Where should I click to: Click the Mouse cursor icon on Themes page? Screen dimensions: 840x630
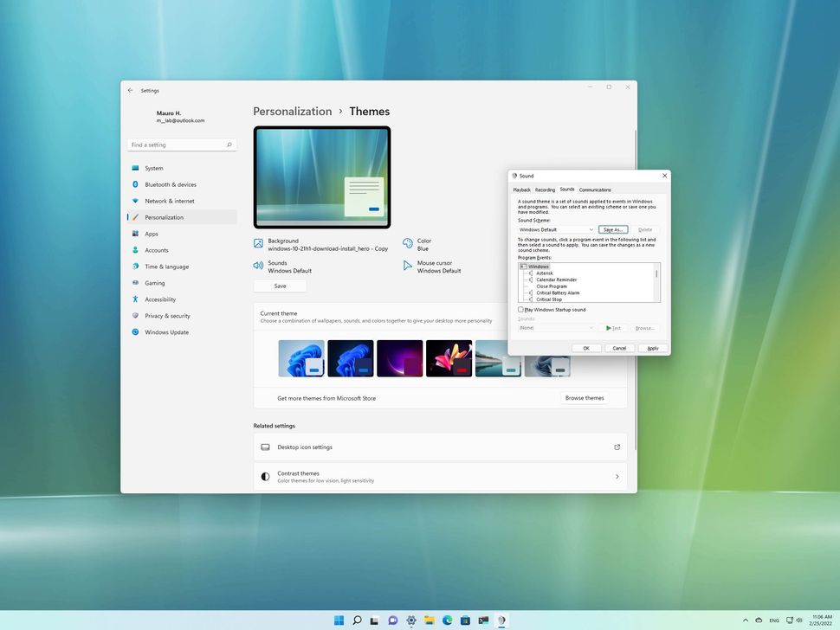coord(407,267)
